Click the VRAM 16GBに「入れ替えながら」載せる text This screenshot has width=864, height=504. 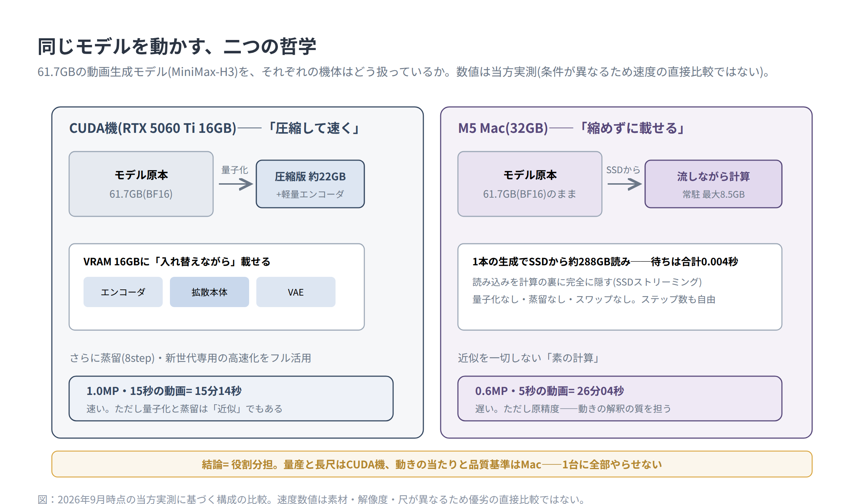click(177, 262)
